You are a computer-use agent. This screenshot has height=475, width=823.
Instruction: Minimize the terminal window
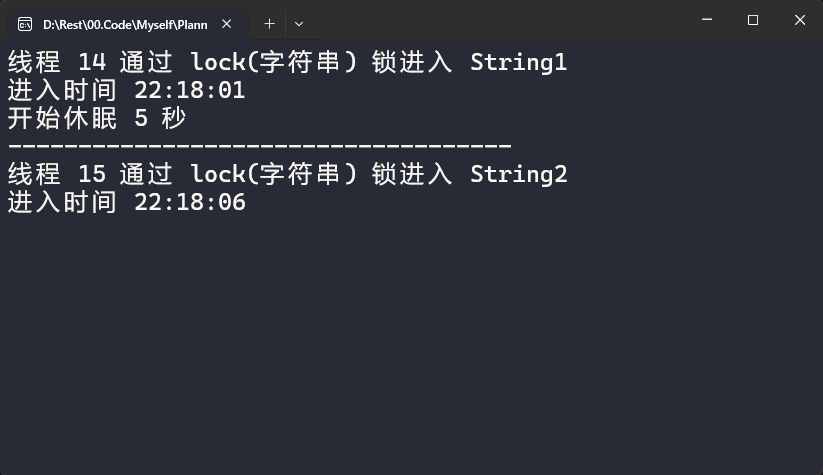click(x=707, y=20)
